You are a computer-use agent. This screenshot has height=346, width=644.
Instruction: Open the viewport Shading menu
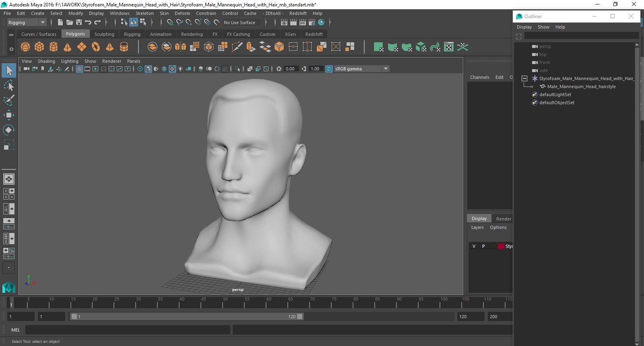click(x=46, y=61)
